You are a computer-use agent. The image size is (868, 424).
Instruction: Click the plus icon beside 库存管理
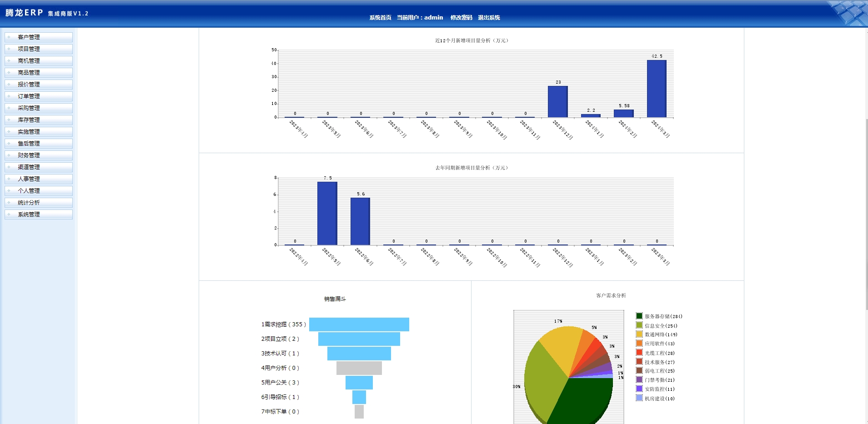click(9, 120)
